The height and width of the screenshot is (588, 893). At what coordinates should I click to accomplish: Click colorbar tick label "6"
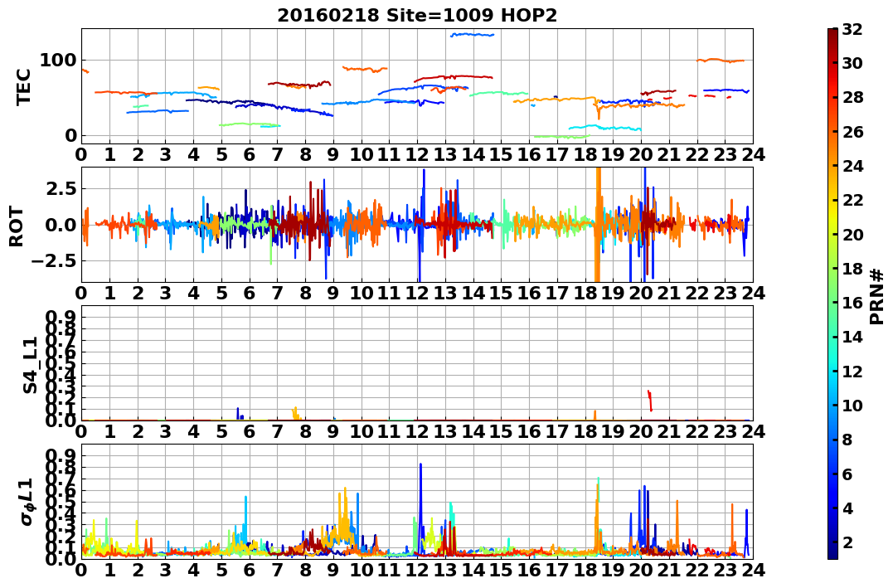847,474
